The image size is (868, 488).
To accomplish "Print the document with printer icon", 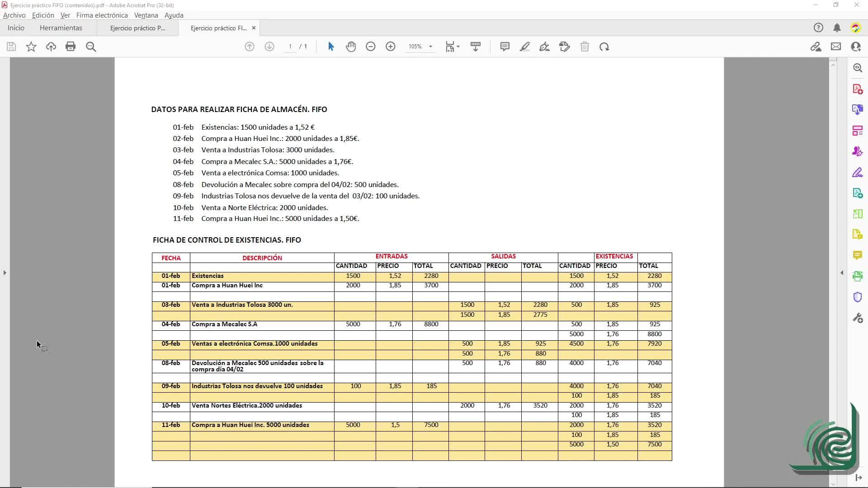I will [x=71, y=47].
